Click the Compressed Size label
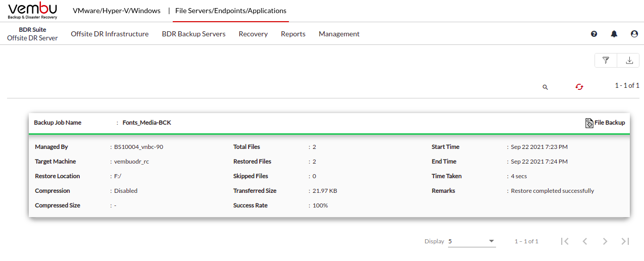Viewport: 644px width, 261px height. [58, 205]
